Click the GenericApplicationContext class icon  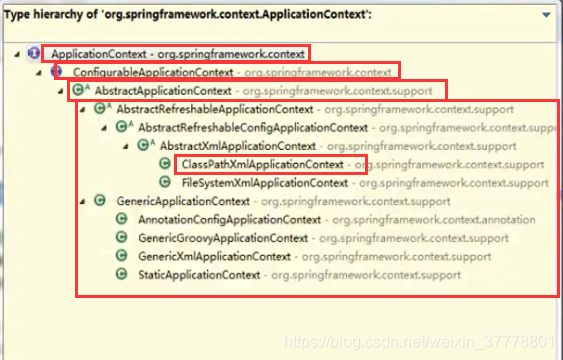tap(99, 201)
